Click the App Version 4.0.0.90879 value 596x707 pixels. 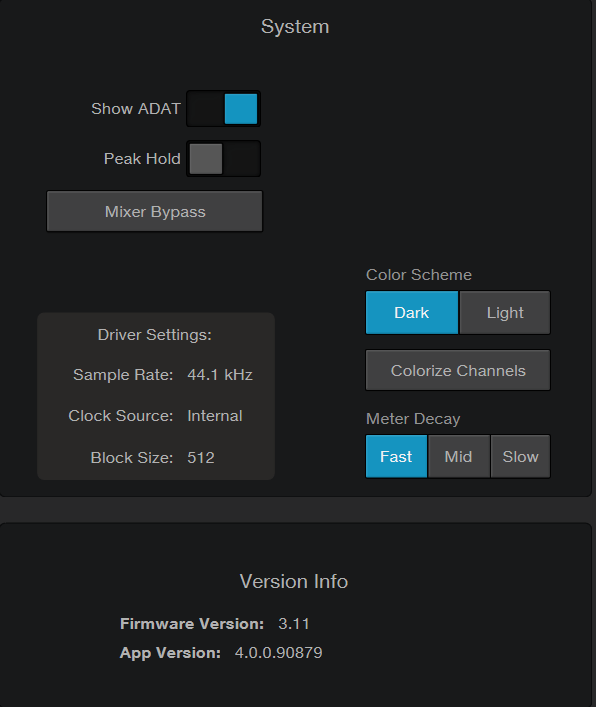[279, 652]
